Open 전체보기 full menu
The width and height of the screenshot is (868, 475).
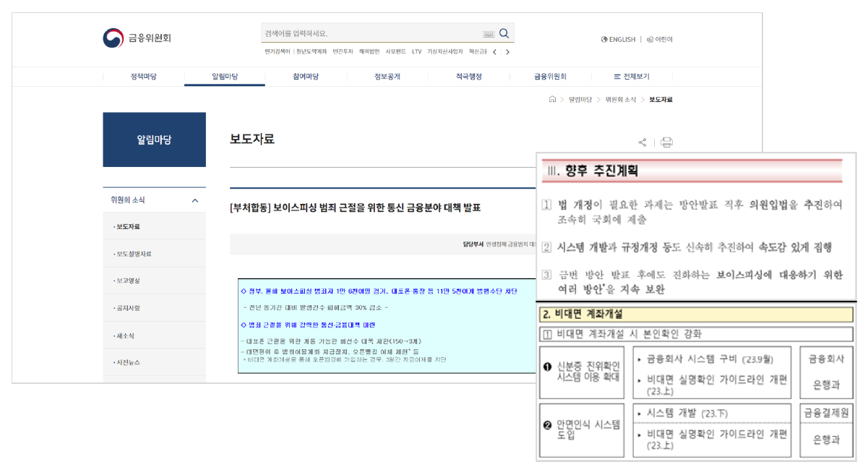click(x=632, y=77)
